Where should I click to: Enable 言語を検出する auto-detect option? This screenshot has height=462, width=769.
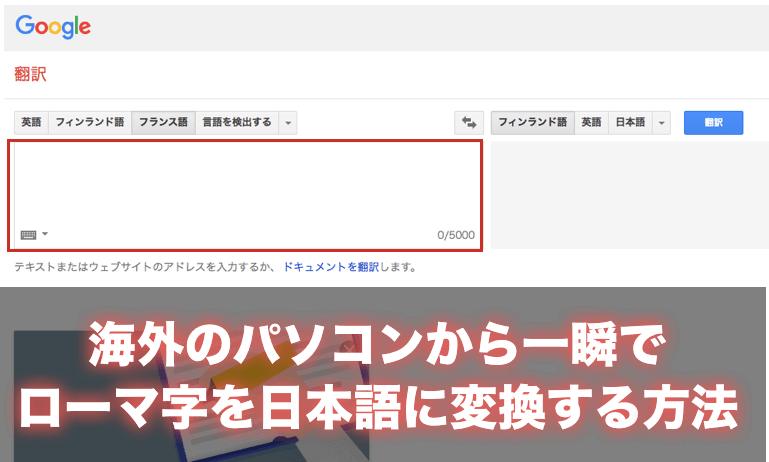[x=236, y=123]
